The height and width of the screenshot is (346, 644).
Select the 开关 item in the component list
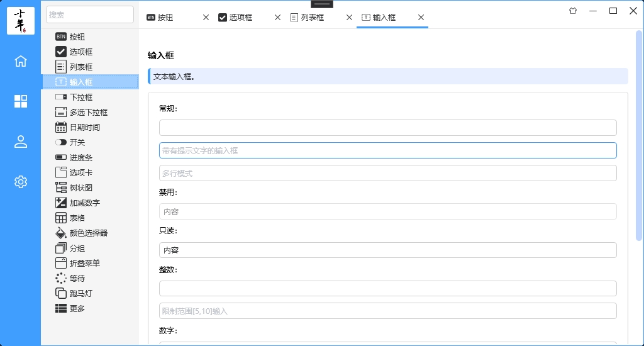(90, 142)
